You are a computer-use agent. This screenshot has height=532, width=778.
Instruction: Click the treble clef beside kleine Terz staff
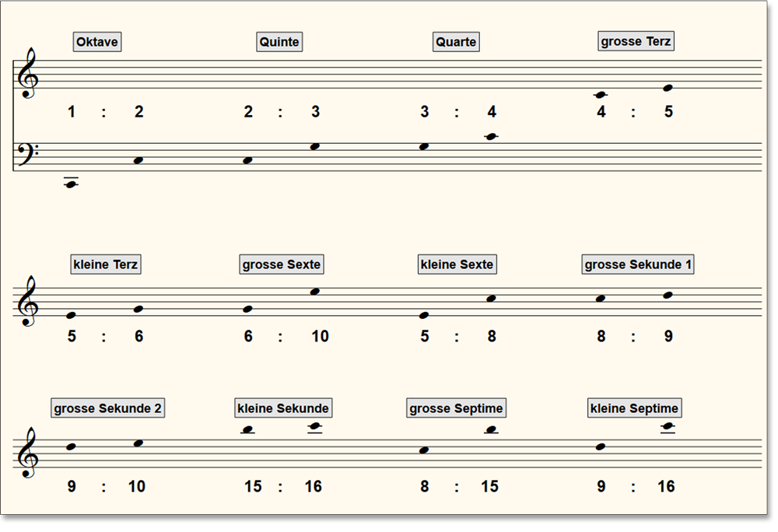pyautogui.click(x=28, y=301)
